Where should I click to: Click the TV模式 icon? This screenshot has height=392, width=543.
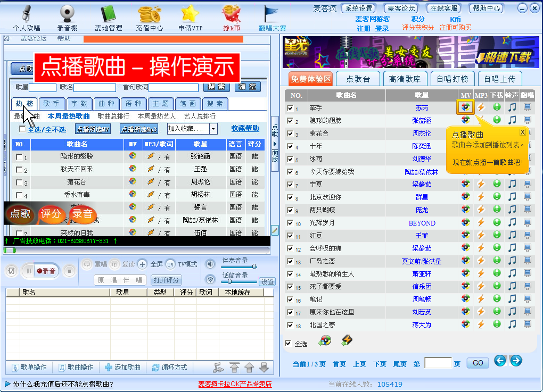[170, 264]
